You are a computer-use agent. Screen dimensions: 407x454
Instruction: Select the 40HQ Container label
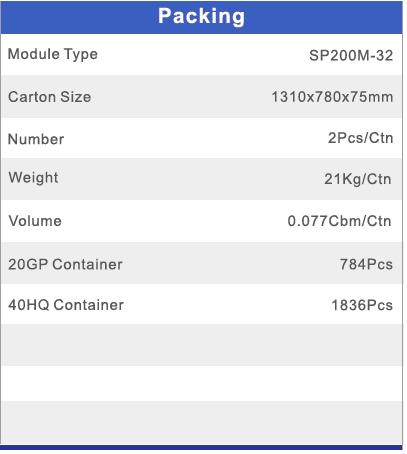click(x=66, y=305)
